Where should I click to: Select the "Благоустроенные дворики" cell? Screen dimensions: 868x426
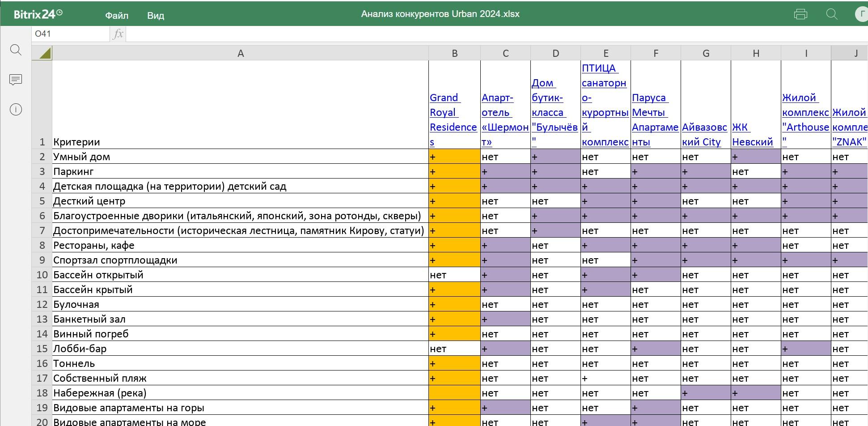[x=241, y=216]
